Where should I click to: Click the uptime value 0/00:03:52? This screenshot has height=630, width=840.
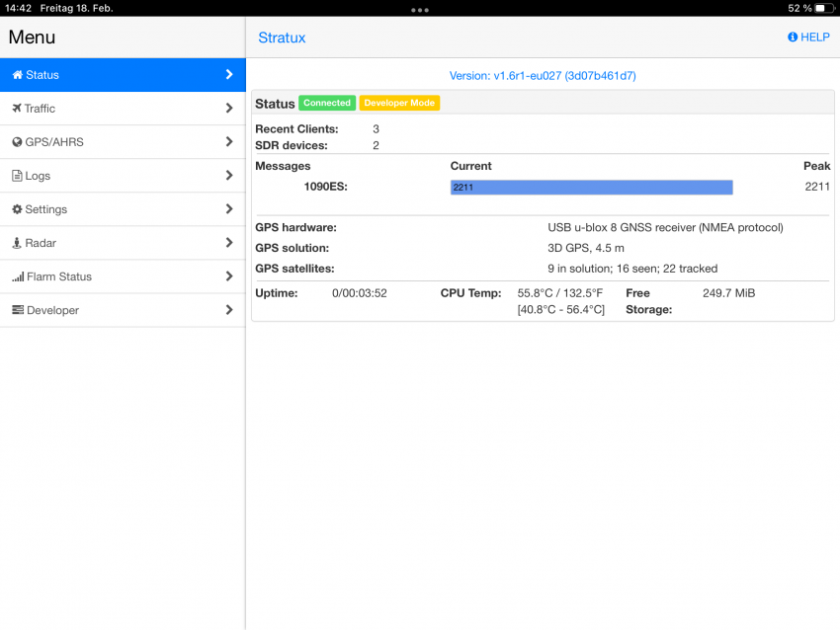[x=360, y=293]
